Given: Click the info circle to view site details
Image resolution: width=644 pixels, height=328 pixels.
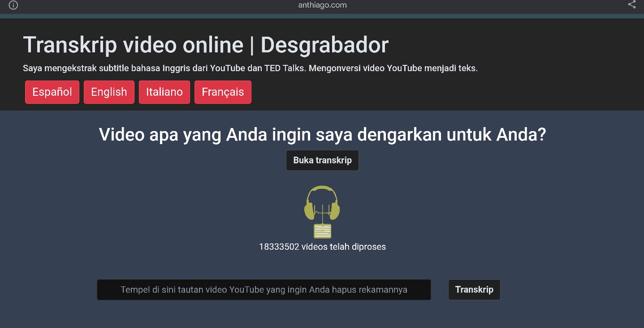Looking at the screenshot, I should click(13, 5).
